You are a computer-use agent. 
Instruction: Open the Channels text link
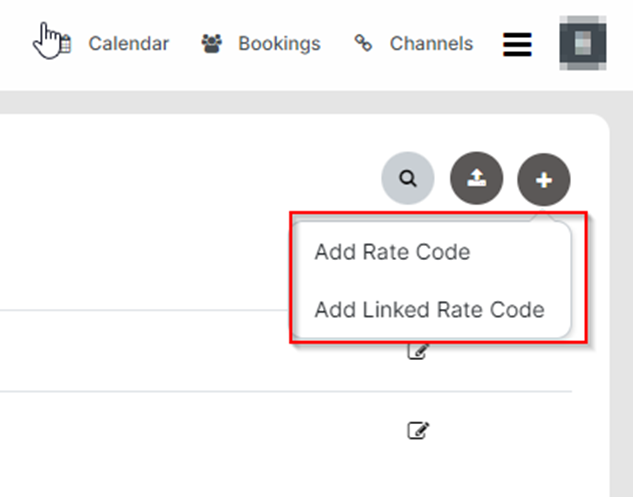[x=431, y=44]
